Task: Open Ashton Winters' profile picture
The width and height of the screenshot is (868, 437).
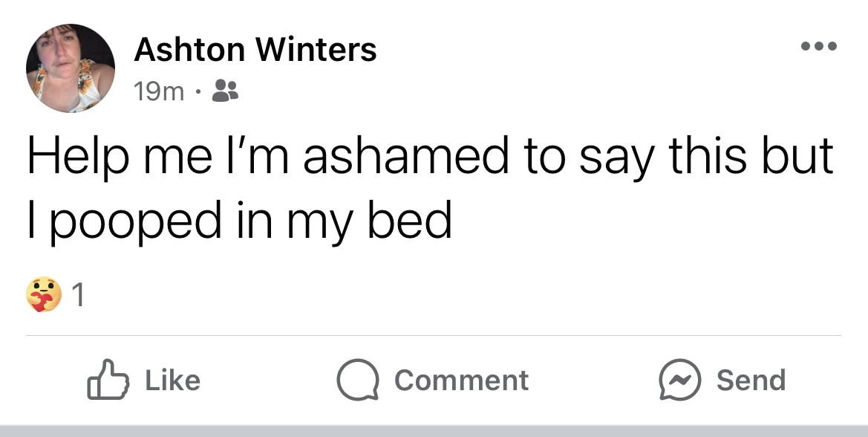Action: point(71,68)
